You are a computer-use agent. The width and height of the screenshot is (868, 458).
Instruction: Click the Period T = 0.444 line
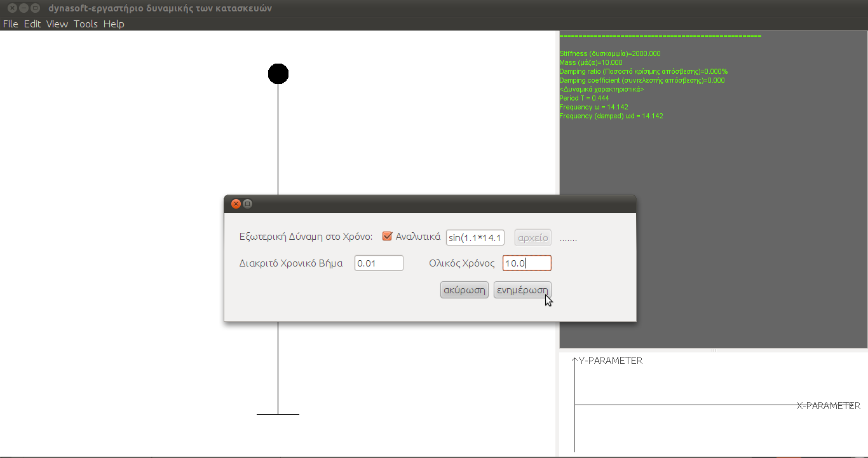(585, 99)
